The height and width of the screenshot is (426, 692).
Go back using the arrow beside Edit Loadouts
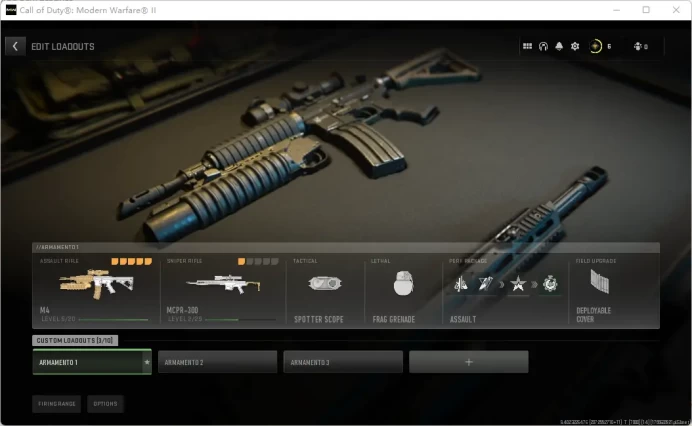tap(15, 46)
